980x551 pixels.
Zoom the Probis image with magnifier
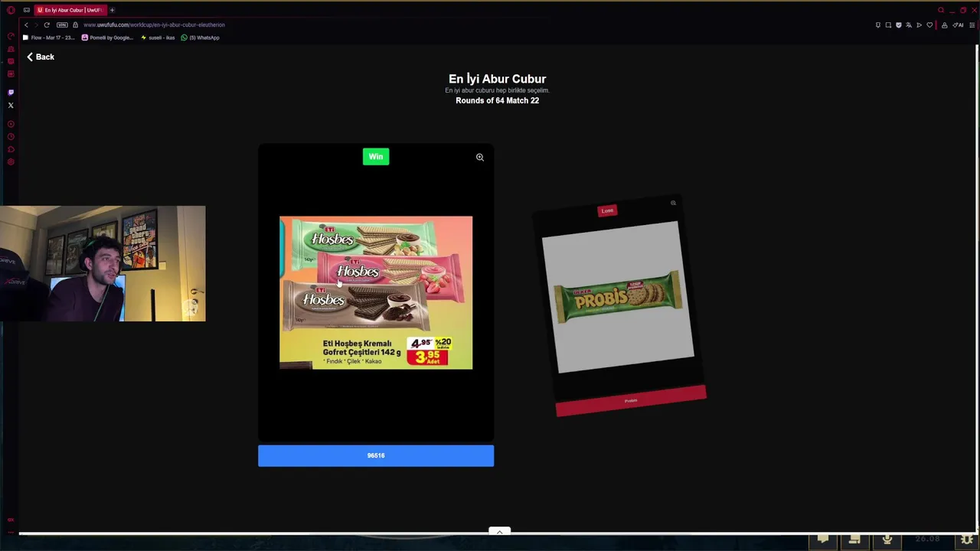pyautogui.click(x=673, y=203)
